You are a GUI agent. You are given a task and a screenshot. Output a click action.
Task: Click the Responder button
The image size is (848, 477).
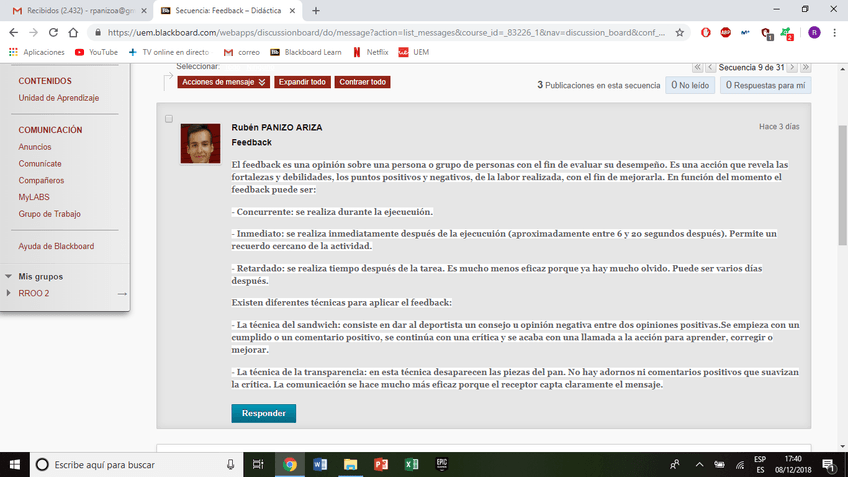pyautogui.click(x=263, y=413)
